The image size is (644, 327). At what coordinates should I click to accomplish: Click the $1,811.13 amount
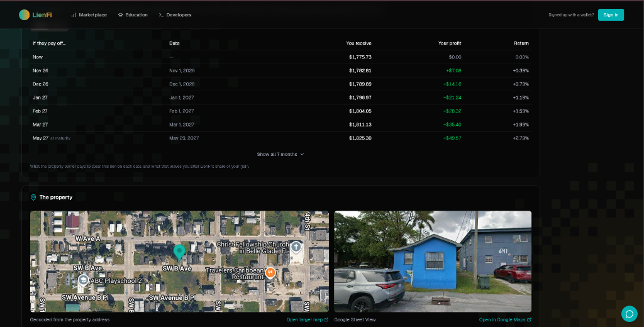(360, 125)
